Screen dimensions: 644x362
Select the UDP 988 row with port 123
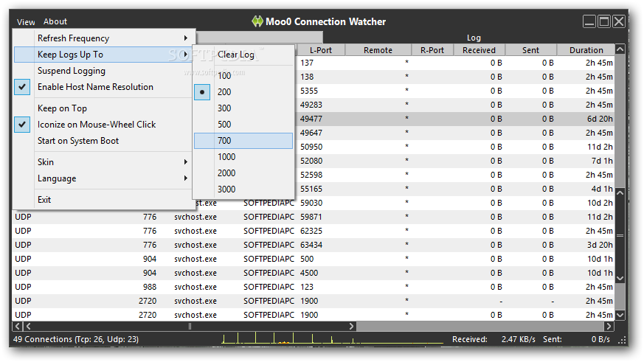tap(314, 287)
